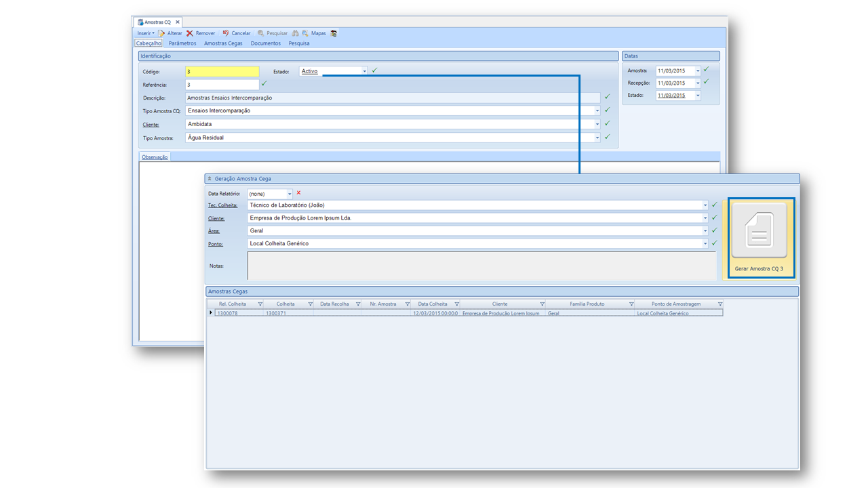Switch to the Pesquisa tab
This screenshot has width=868, height=488.
pyautogui.click(x=299, y=43)
